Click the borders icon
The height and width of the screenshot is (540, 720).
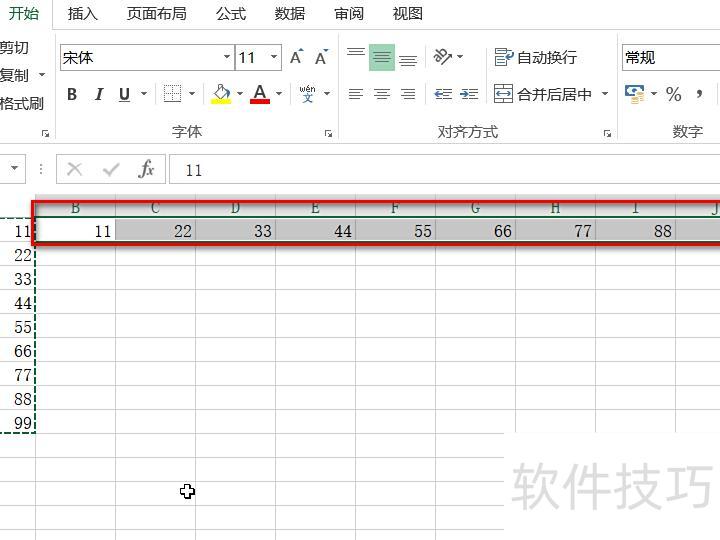(172, 94)
